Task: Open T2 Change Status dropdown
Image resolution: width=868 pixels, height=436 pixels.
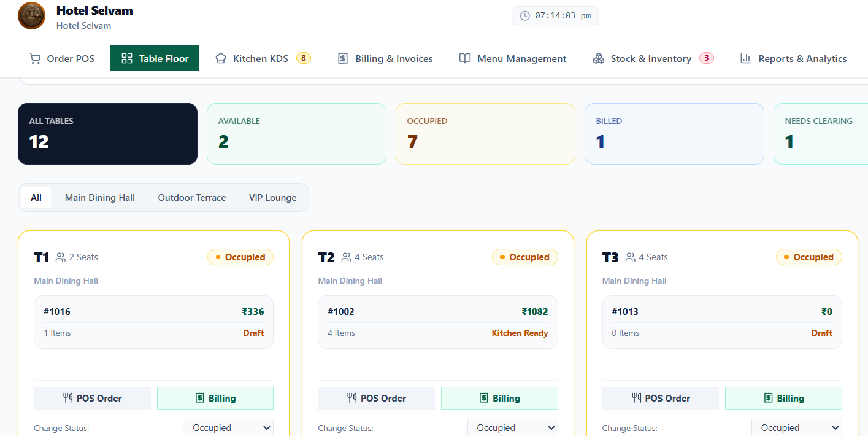Action: point(513,427)
